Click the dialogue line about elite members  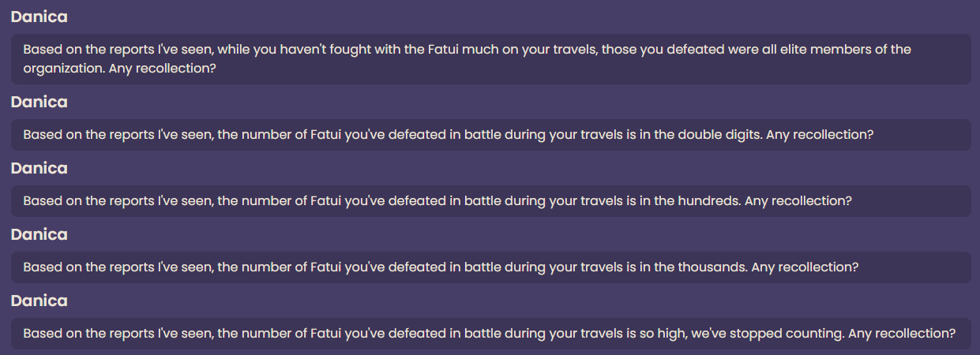pos(490,59)
